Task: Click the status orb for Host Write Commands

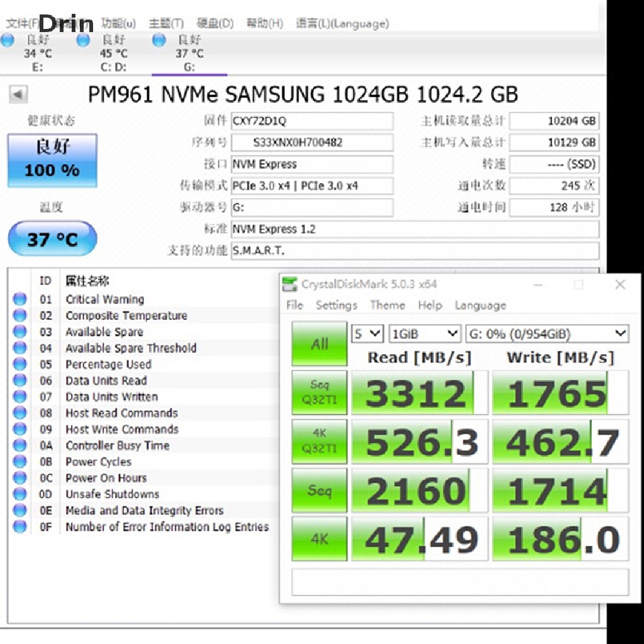Action: (x=19, y=429)
